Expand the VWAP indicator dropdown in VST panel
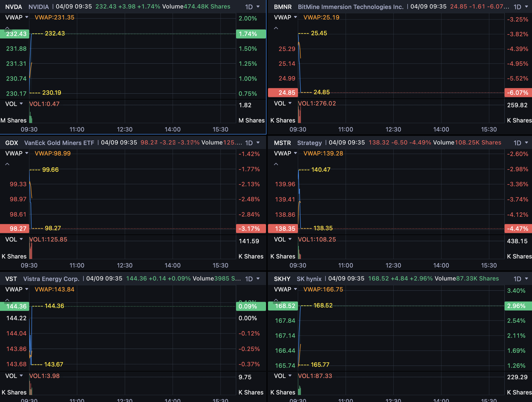The width and height of the screenshot is (532, 402). pos(17,289)
